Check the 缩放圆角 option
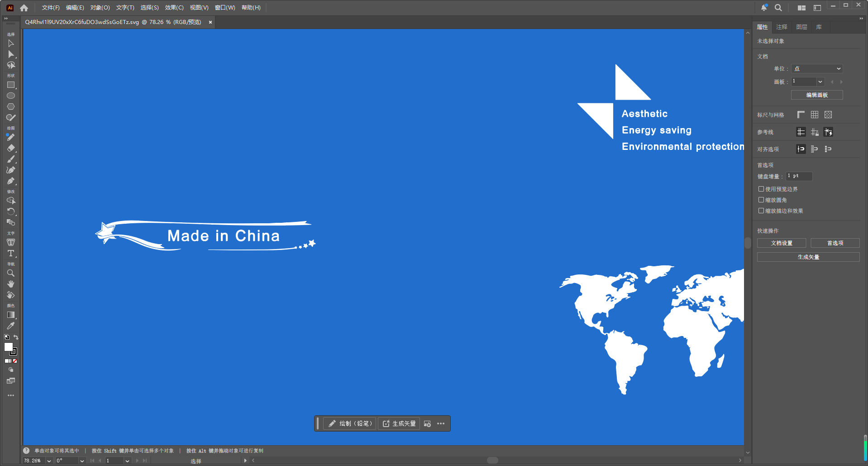 pos(761,200)
